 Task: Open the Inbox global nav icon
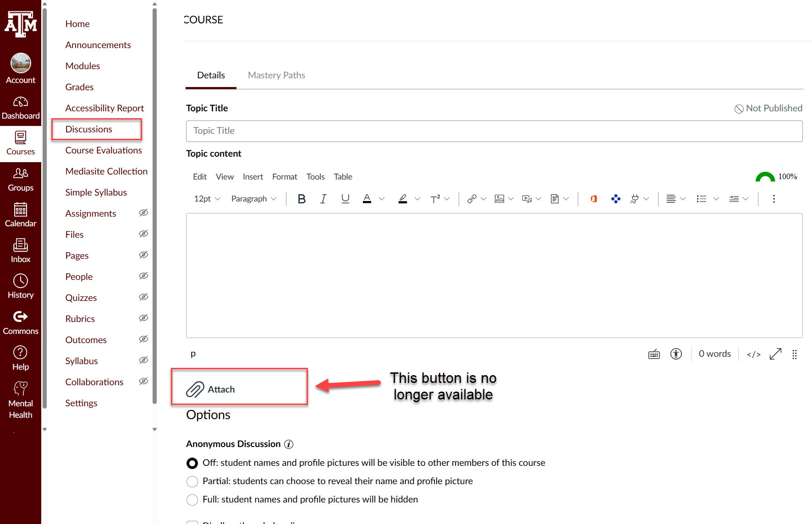tap(21, 251)
